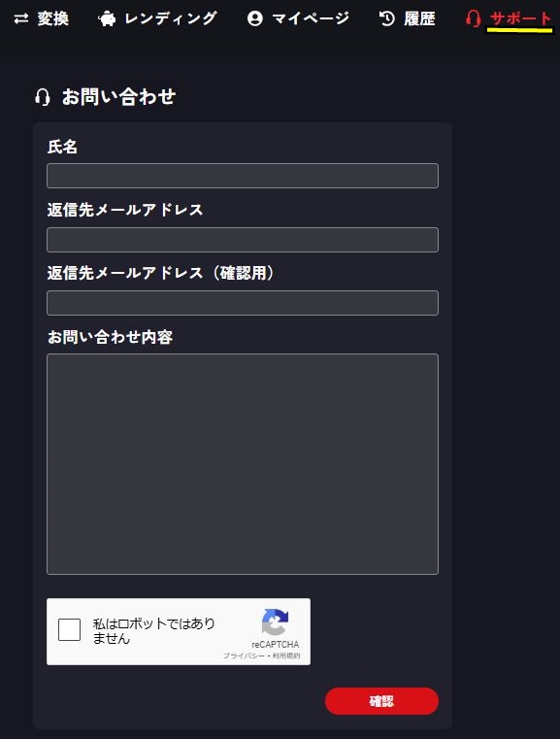This screenshot has width=560, height=739.
Task: Check the 私はロボットではありません checkbox
Action: 69,629
